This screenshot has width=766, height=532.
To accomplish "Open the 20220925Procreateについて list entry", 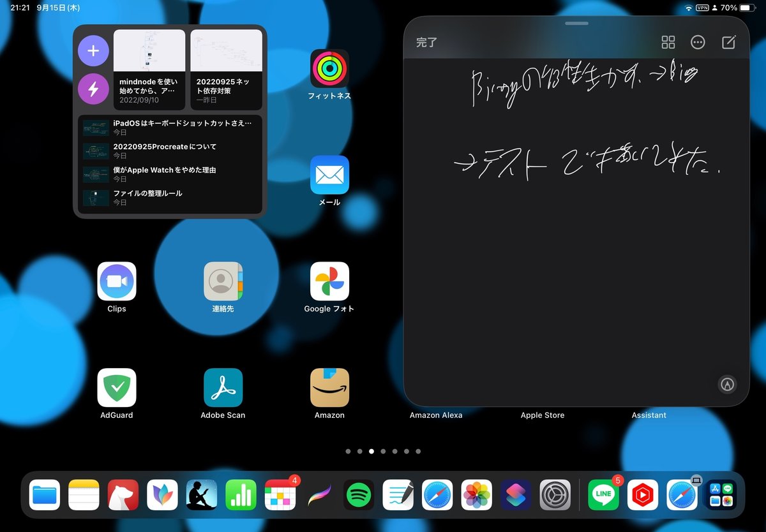I will [x=170, y=151].
